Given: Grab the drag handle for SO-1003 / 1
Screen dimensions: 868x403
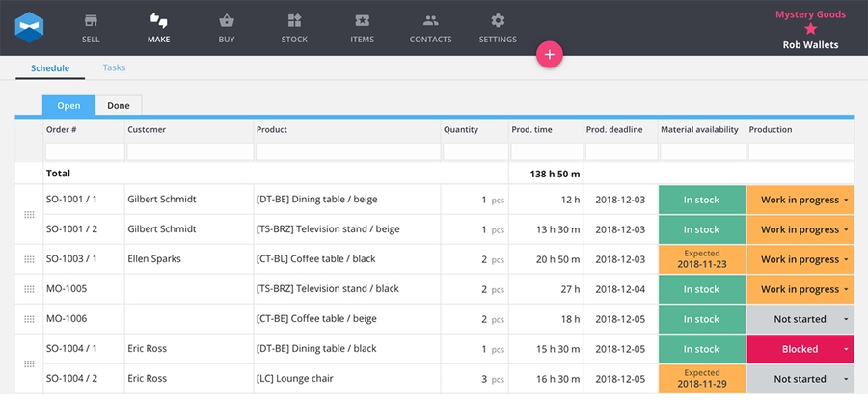Looking at the screenshot, I should 29,260.
